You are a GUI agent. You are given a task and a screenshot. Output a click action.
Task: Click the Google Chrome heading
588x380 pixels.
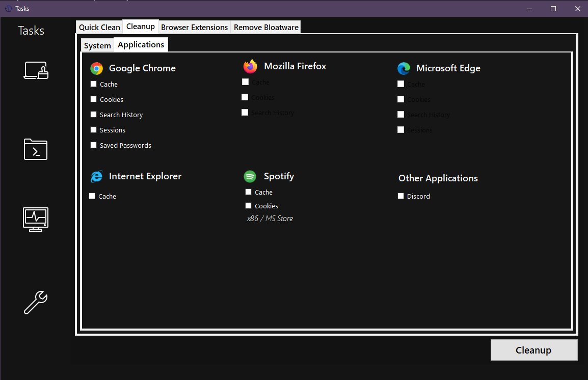tap(142, 68)
